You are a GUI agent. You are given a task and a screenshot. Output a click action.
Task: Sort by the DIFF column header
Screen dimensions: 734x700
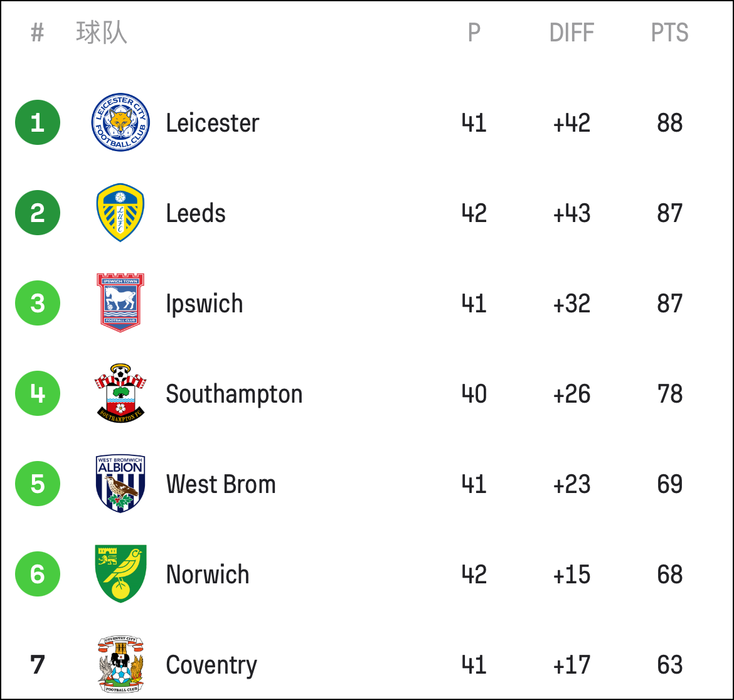tap(572, 33)
